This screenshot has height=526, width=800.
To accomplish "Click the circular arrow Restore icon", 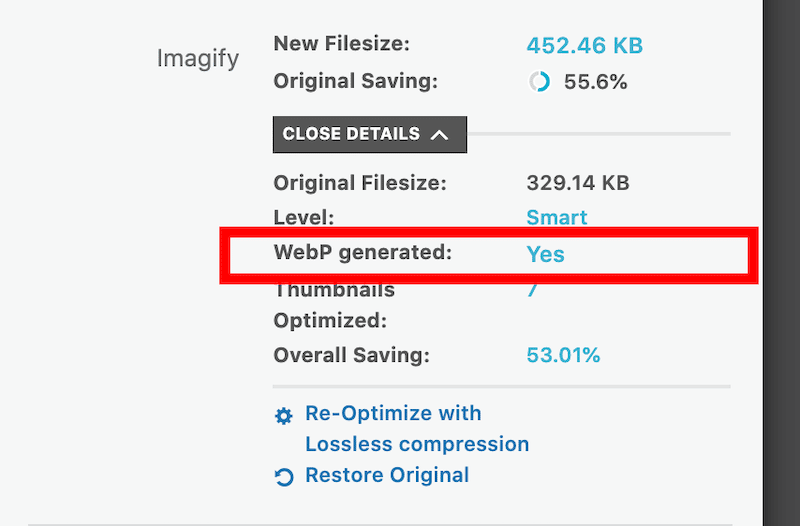I will [284, 477].
